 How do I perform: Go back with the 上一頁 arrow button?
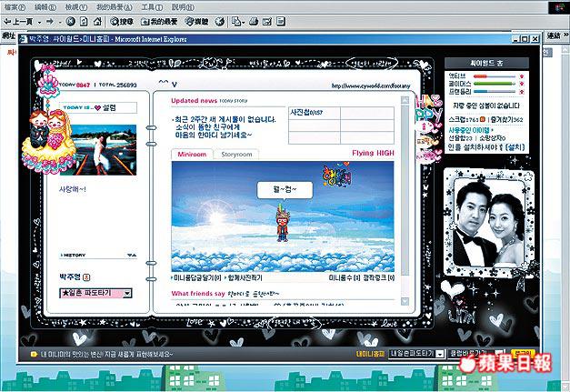(18, 22)
